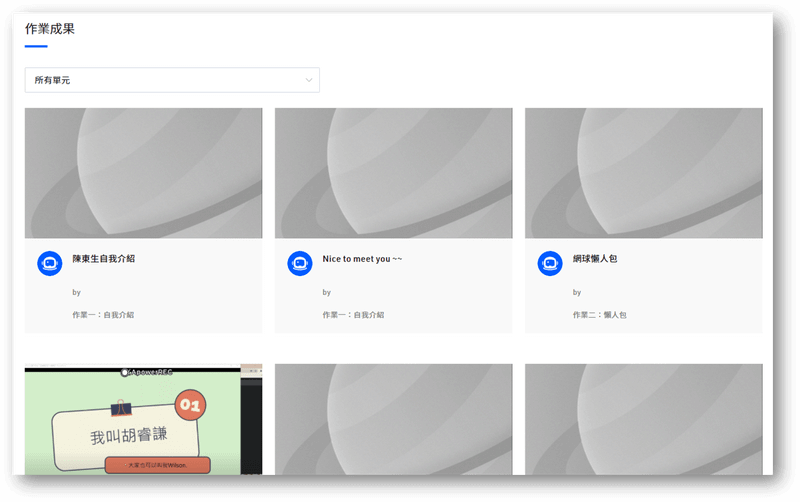Open the 我叫胡睿謙 video thumbnail
The image size is (800, 502).
tap(132, 420)
